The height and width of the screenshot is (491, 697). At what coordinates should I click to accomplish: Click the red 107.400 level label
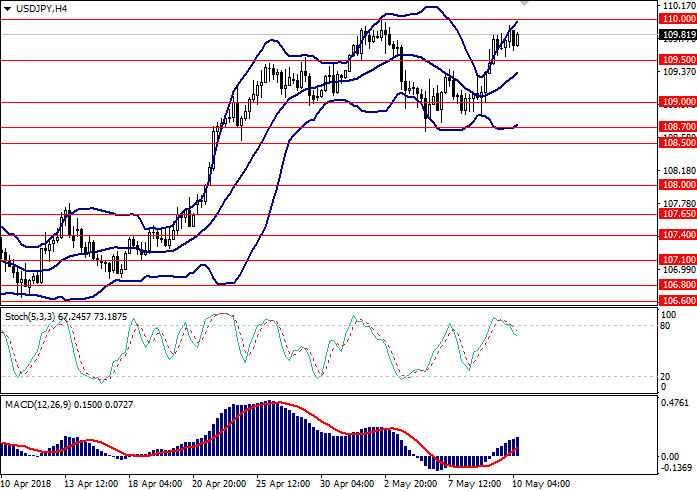tap(678, 235)
